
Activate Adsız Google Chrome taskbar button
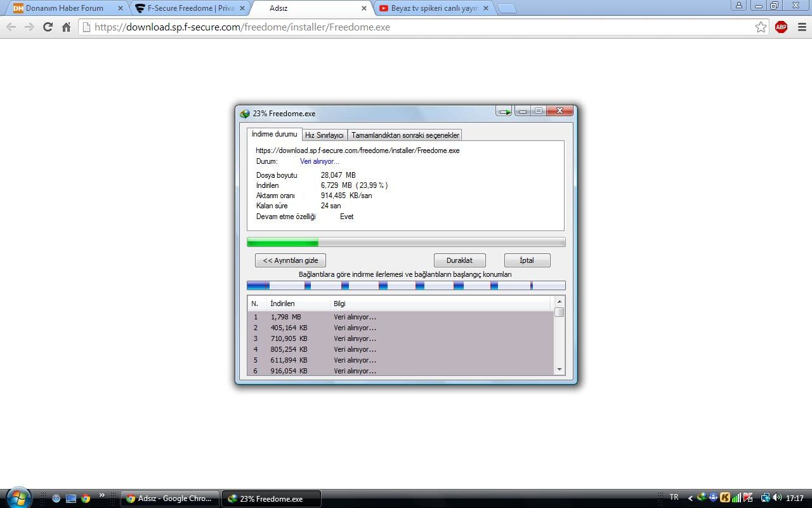171,498
